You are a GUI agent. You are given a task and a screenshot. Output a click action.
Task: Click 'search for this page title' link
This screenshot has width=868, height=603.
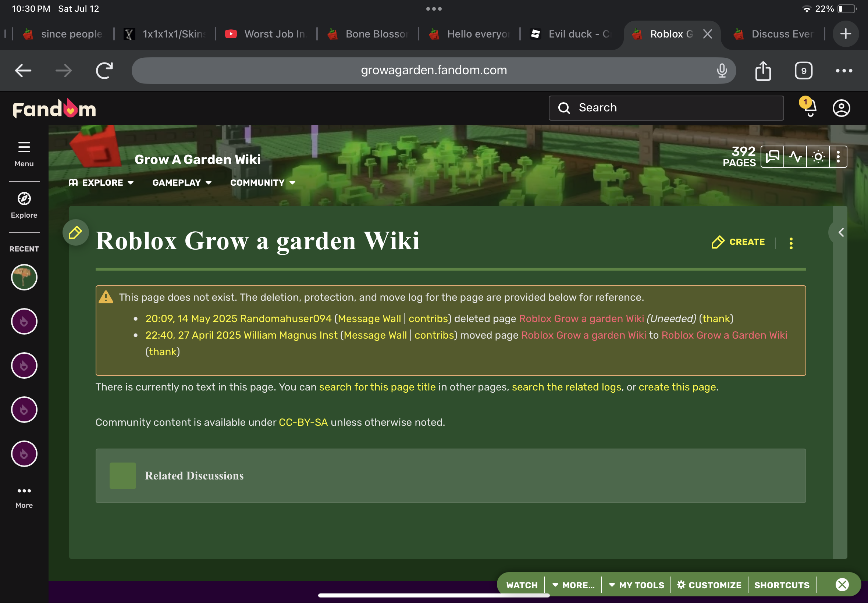point(377,387)
